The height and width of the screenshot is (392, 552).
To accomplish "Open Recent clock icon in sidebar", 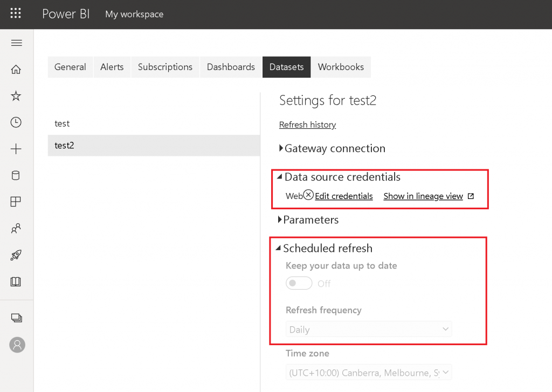I will [16, 122].
